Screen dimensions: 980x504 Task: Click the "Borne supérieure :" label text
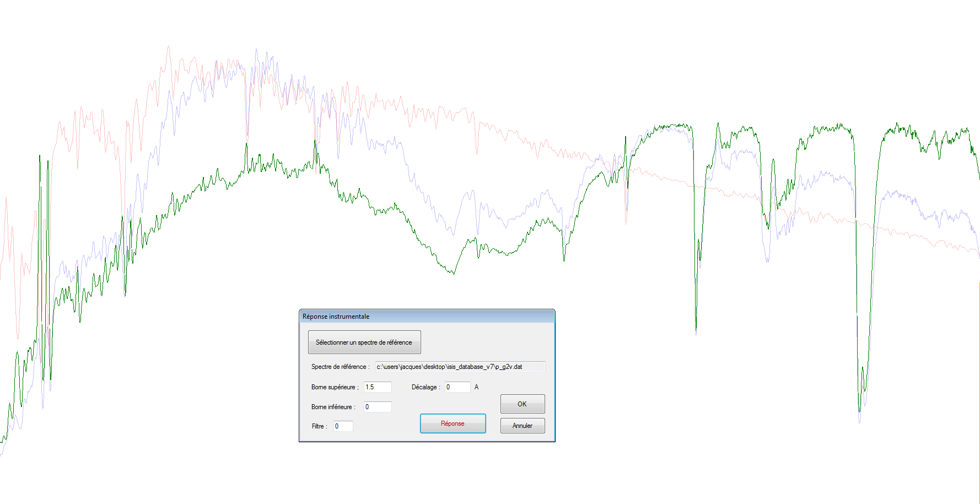[x=335, y=387]
